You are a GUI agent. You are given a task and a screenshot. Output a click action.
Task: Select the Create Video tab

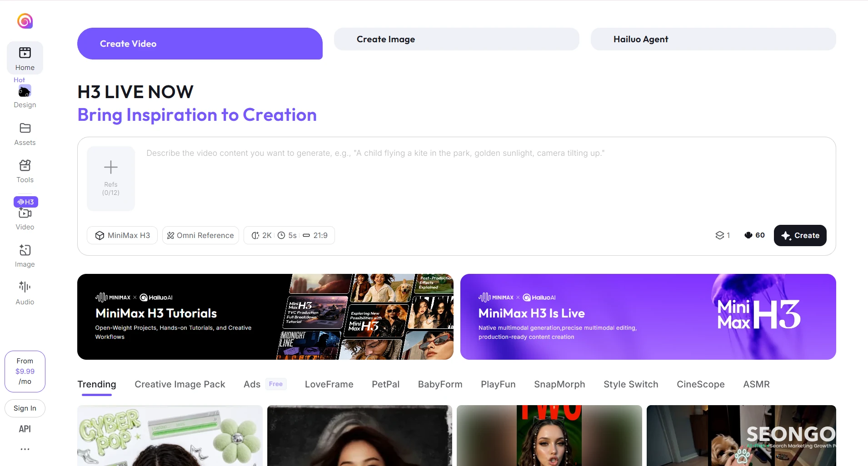200,44
